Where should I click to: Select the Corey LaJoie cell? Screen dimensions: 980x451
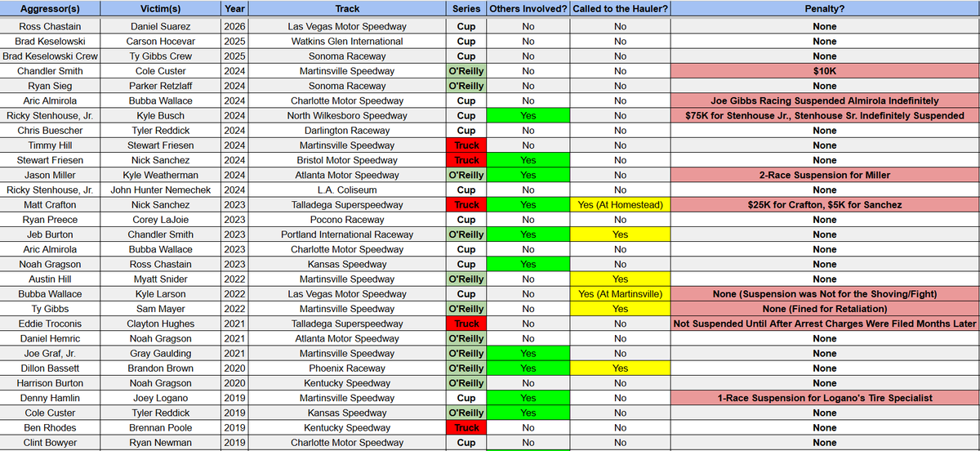pyautogui.click(x=160, y=220)
